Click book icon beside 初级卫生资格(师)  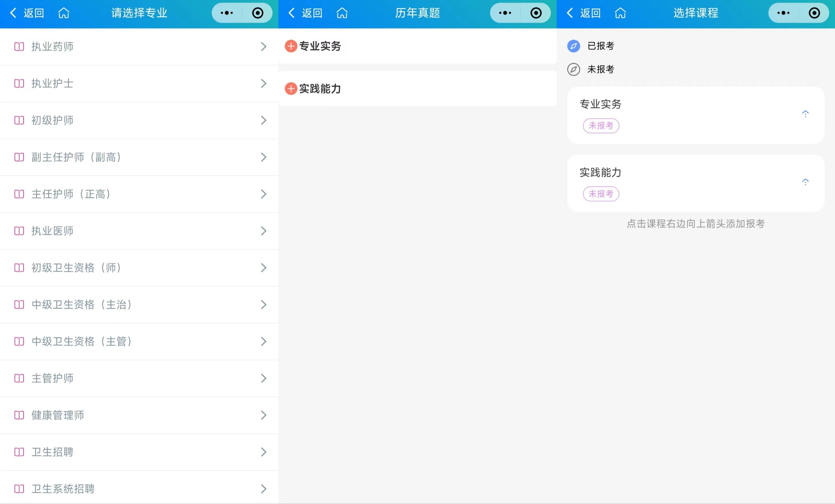click(x=19, y=268)
